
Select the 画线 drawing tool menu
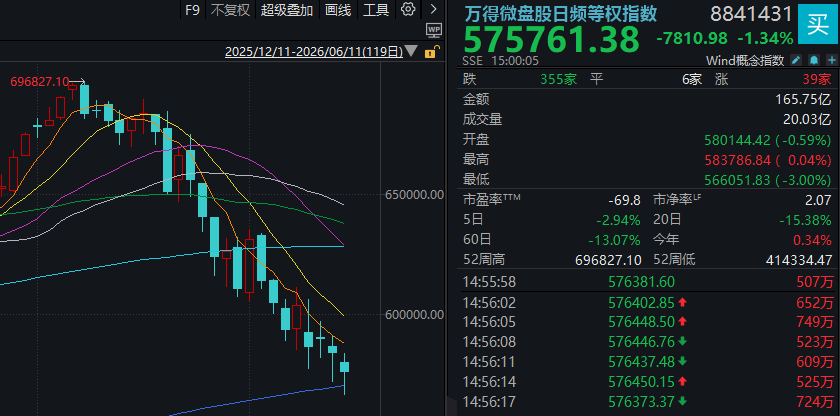pos(338,10)
